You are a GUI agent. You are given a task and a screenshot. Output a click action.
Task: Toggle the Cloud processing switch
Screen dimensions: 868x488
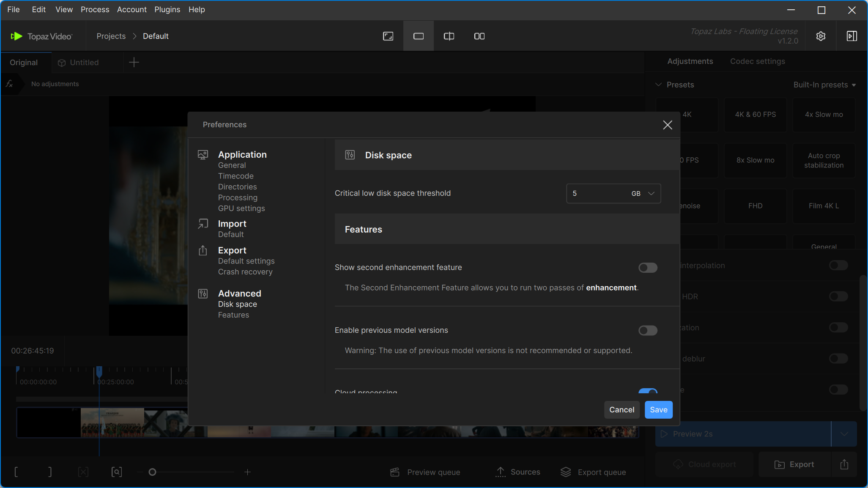647,391
